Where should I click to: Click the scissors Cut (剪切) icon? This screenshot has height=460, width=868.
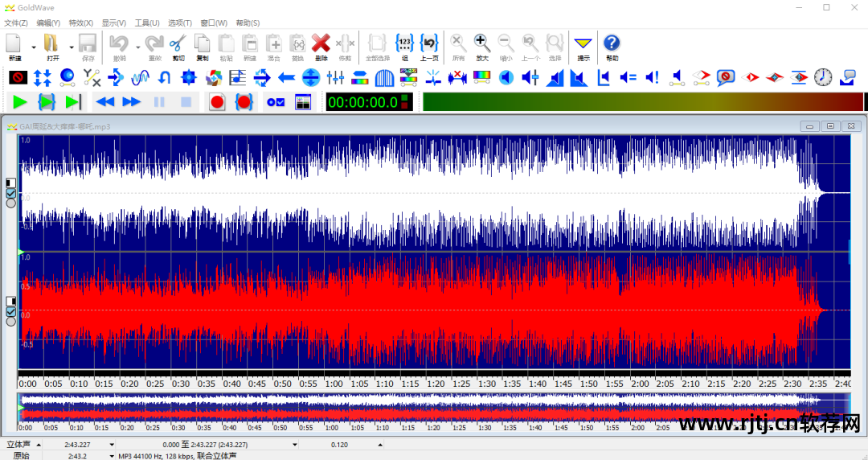[x=178, y=47]
